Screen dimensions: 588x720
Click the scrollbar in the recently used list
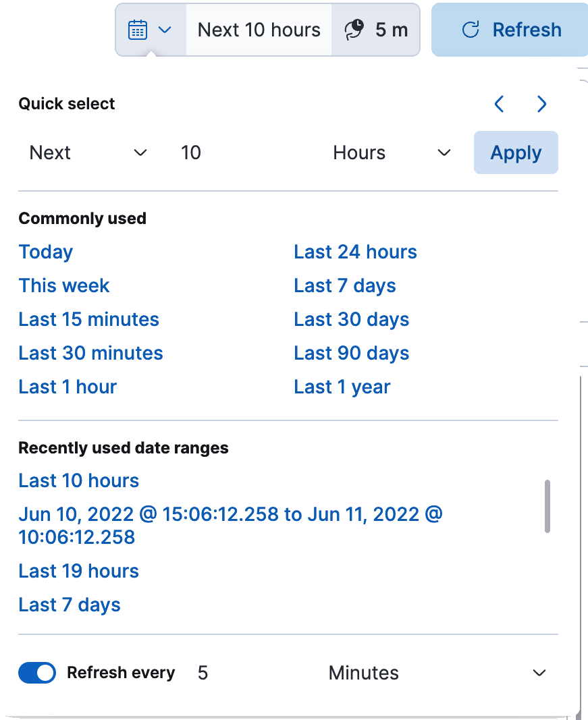pyautogui.click(x=547, y=507)
